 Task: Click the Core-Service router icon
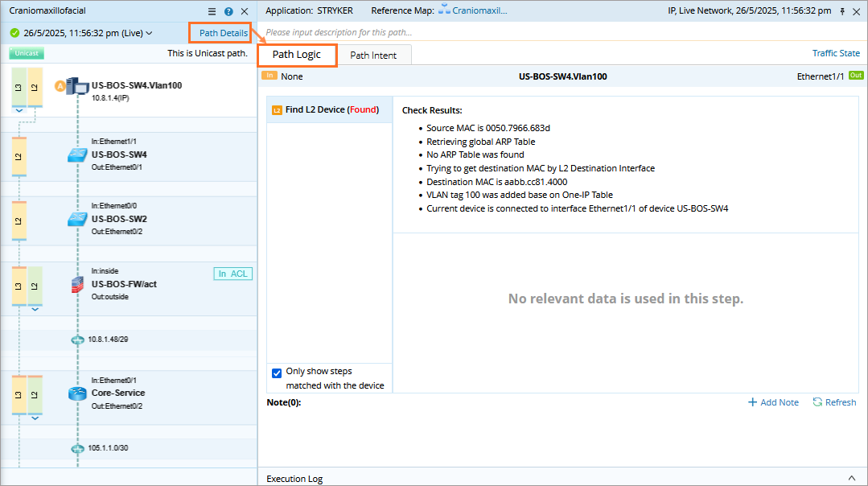pos(77,393)
